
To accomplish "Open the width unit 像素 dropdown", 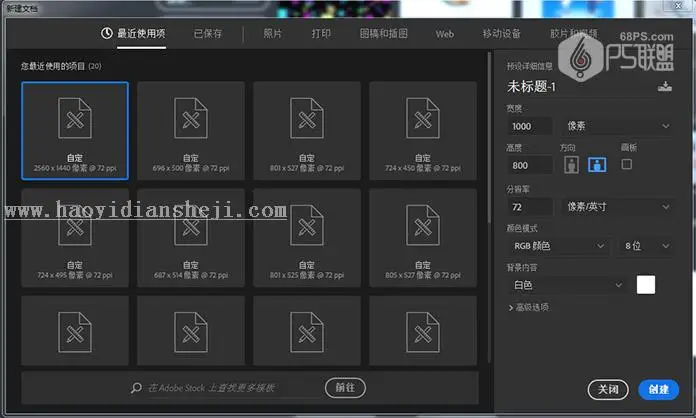I will pos(617,126).
